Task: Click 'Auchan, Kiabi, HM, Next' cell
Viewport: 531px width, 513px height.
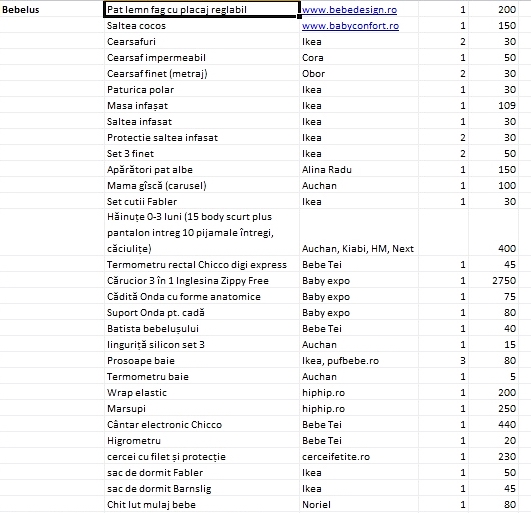Action: pyautogui.click(x=359, y=233)
